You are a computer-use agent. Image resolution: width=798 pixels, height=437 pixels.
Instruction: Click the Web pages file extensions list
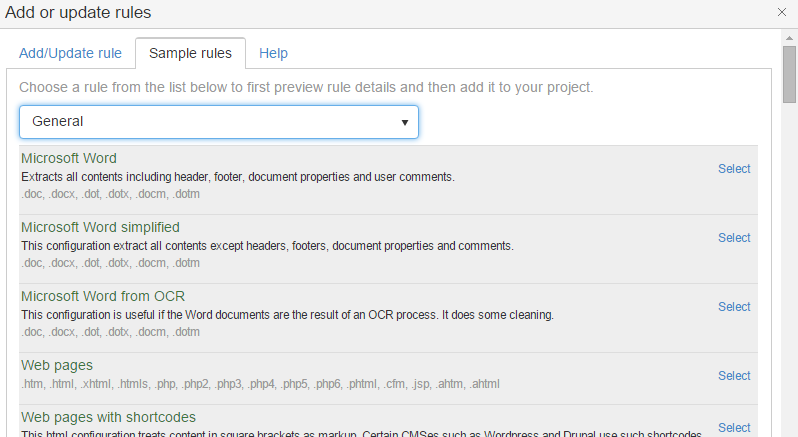[260, 384]
